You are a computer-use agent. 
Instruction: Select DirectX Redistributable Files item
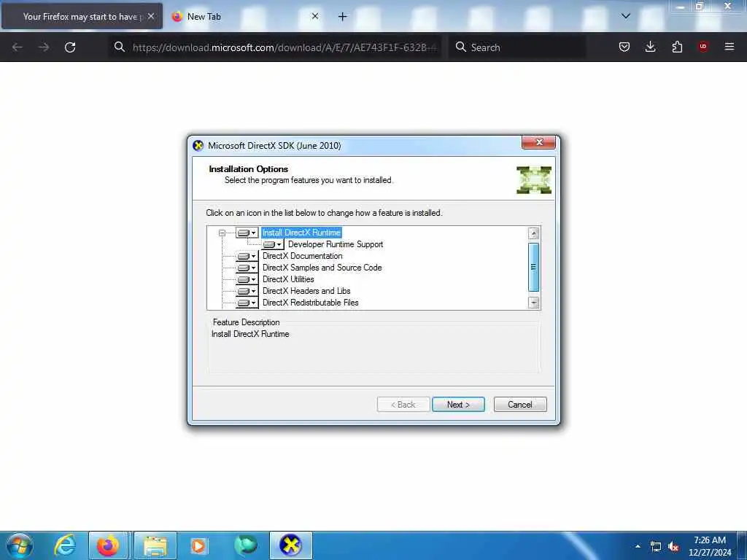click(x=310, y=303)
